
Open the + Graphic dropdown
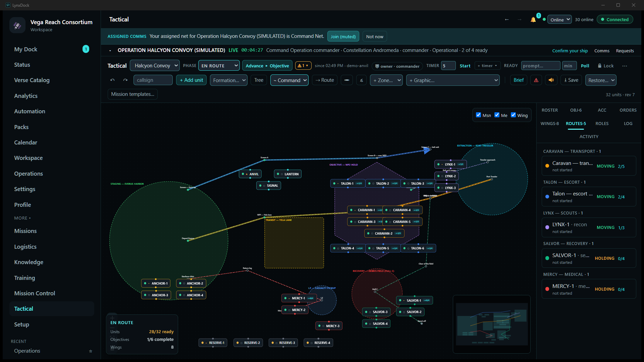click(453, 80)
